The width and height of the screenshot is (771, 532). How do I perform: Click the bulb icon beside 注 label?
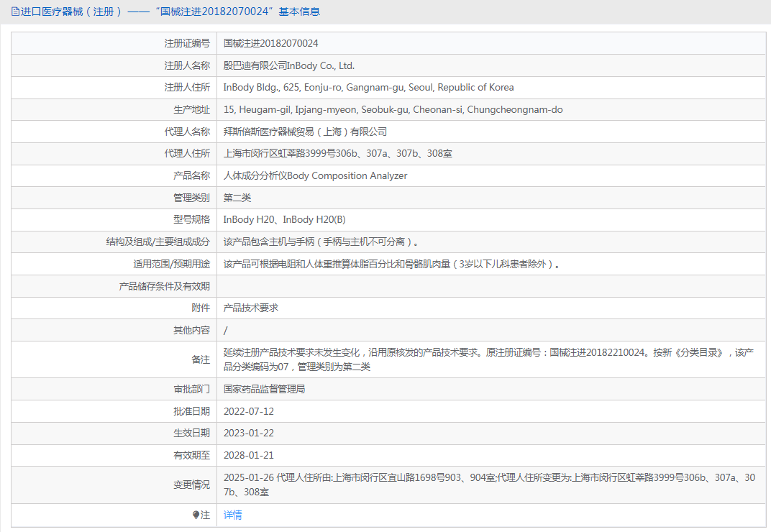[x=196, y=515]
